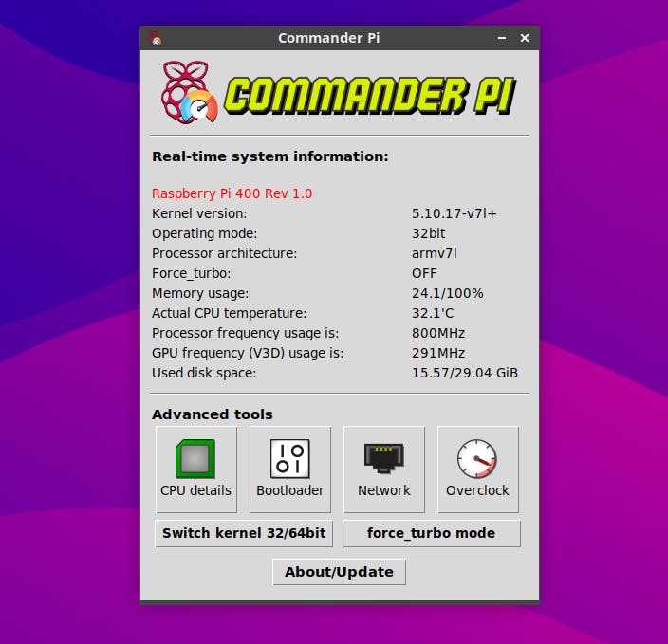Click 'Processor frequency usage is:' label
Viewport: 668px width, 644px height.
[246, 333]
